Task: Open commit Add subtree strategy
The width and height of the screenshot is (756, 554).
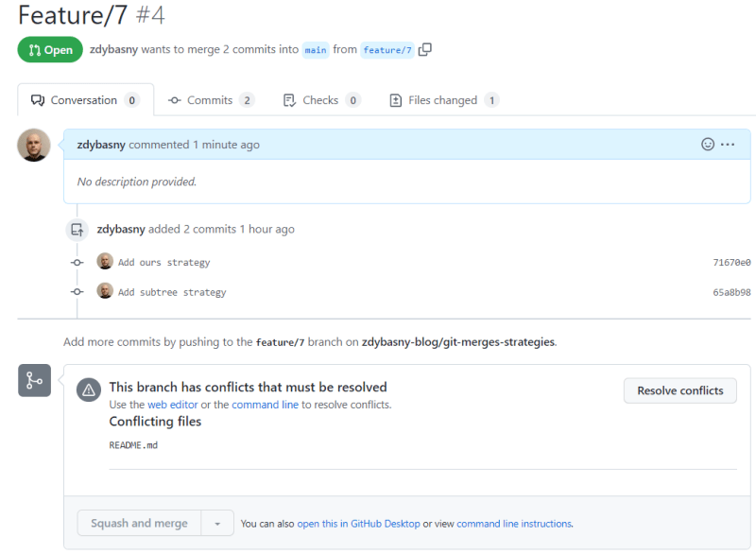Action: [x=172, y=292]
